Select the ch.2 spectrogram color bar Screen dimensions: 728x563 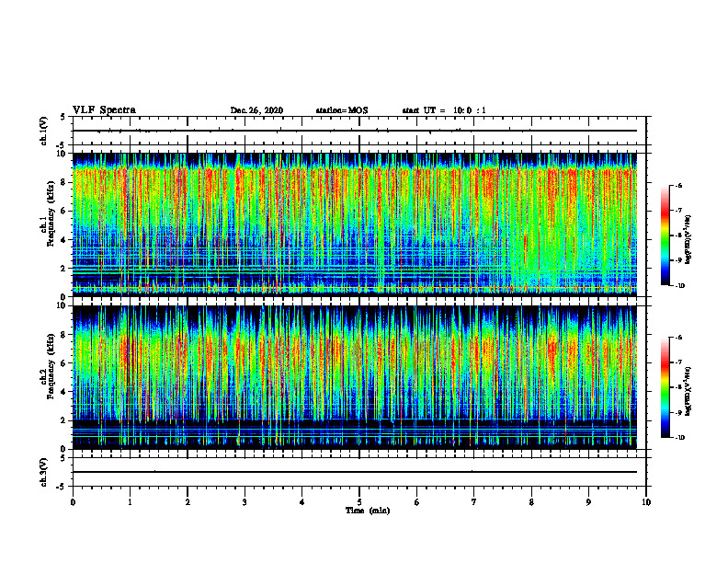point(665,387)
